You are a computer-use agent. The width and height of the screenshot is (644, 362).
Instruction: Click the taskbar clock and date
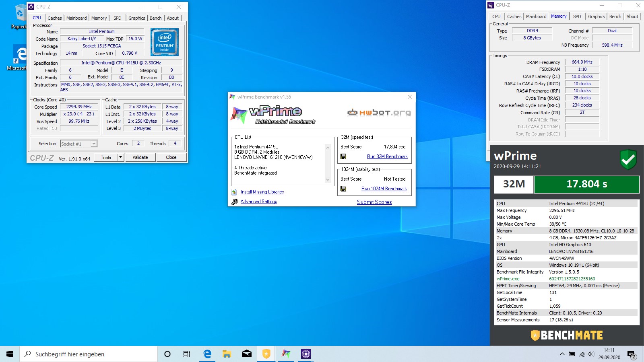click(x=609, y=354)
